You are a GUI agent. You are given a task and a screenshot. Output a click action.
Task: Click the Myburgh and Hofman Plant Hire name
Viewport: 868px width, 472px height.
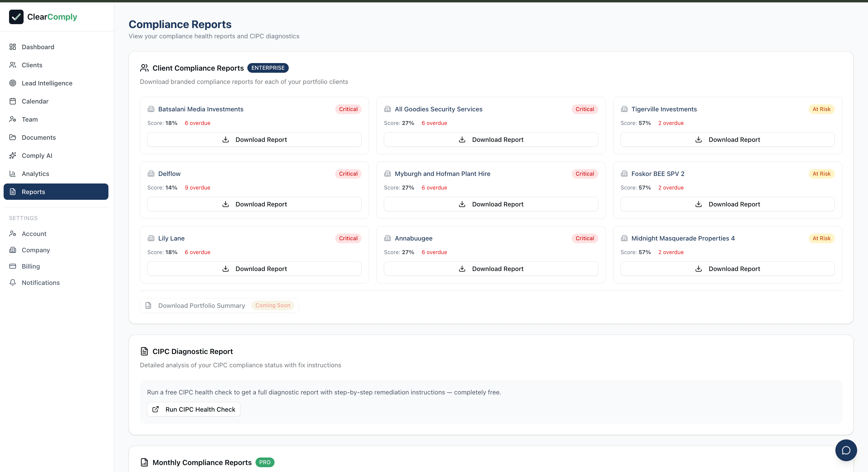(x=442, y=174)
